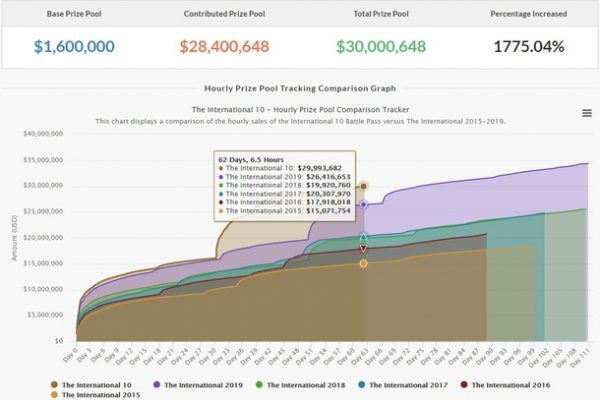The height and width of the screenshot is (400, 600).
Task: Toggle The International 2017 legend entry
Action: (403, 385)
